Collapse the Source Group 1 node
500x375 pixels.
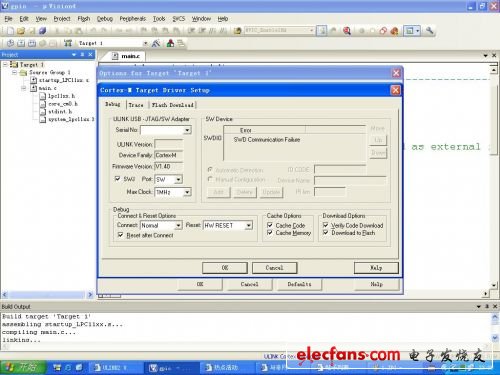tap(14, 72)
